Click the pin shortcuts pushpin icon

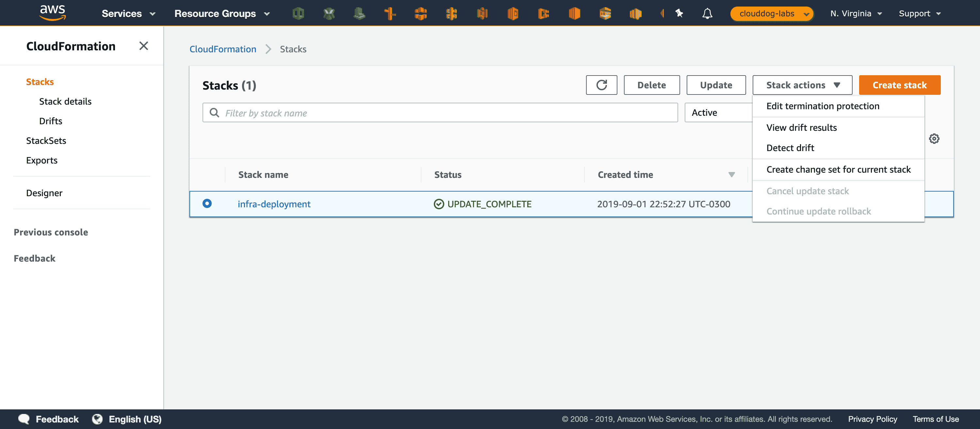click(x=679, y=14)
